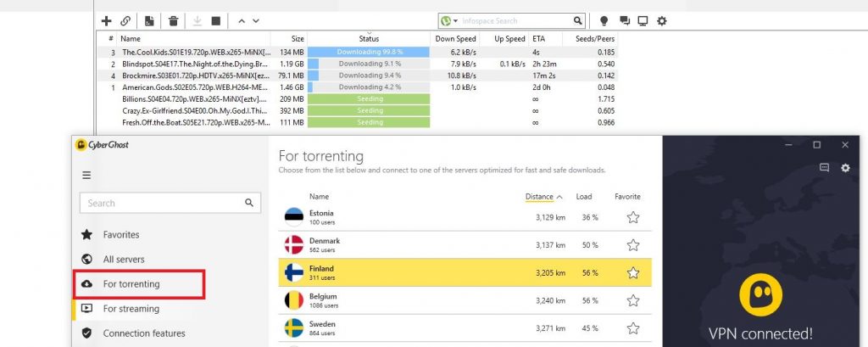Click magnifier icon in CyberGhost search box
868x347 pixels.
249,203
